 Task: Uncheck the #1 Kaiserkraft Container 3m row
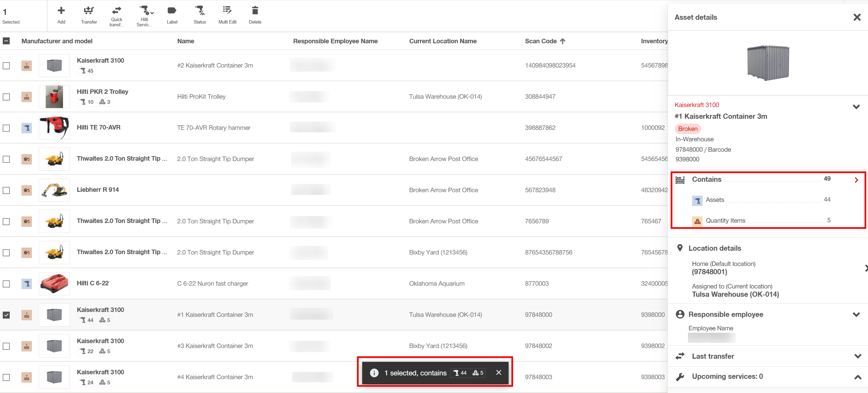[x=6, y=315]
